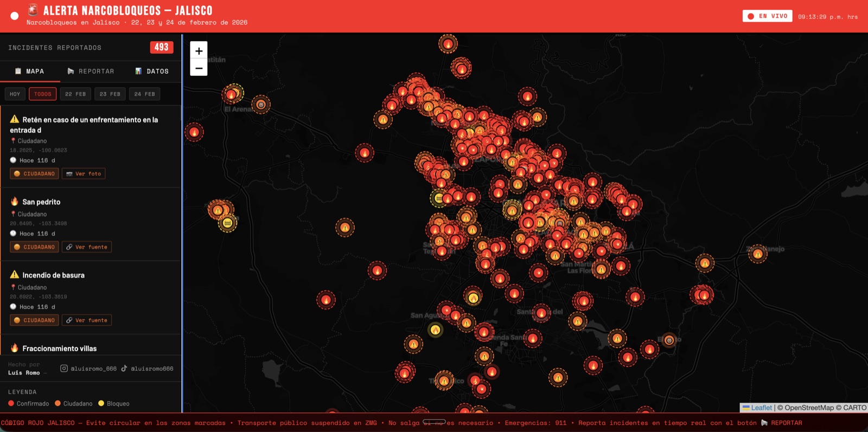Select fire marker over Santa Cruz del Valle label

(x=541, y=313)
